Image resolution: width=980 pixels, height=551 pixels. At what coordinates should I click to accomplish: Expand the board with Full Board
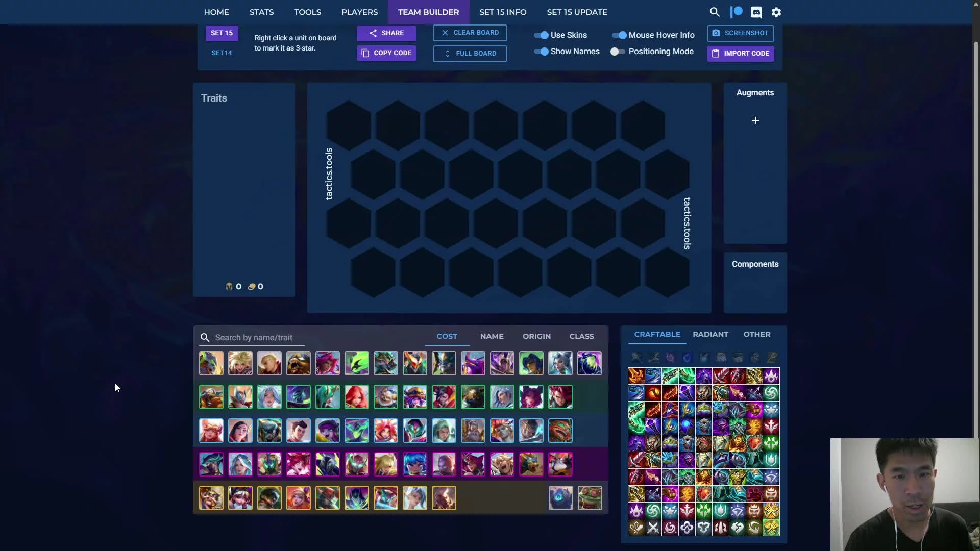point(470,54)
